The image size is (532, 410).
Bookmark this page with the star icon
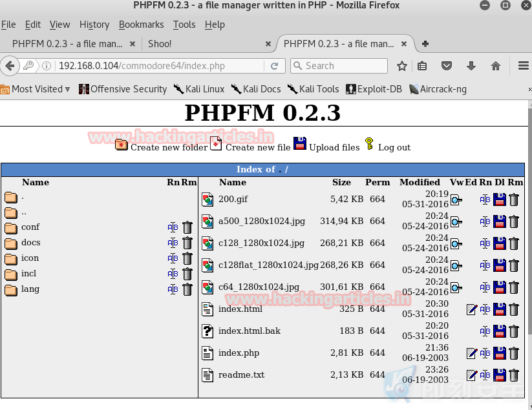(x=402, y=66)
